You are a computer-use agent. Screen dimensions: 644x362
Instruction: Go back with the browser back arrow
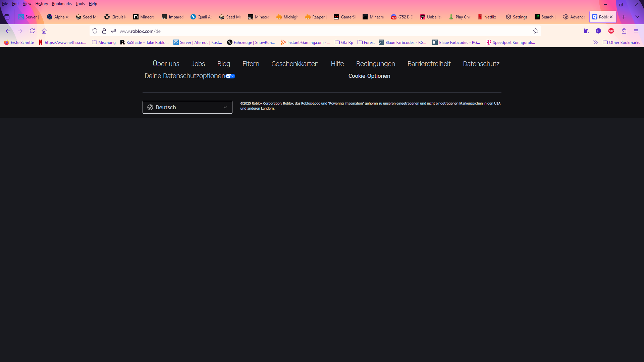click(8, 31)
